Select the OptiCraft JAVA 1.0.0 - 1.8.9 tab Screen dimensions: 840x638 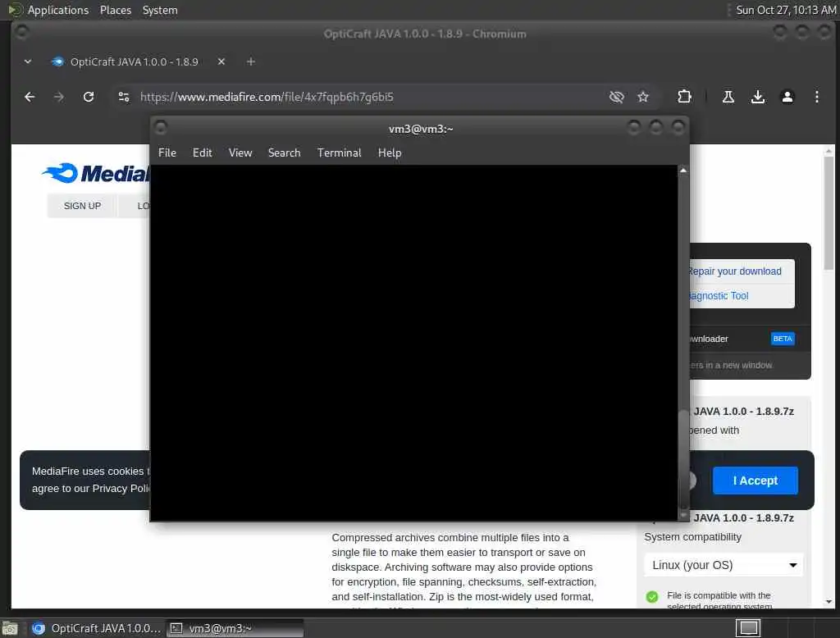point(134,62)
